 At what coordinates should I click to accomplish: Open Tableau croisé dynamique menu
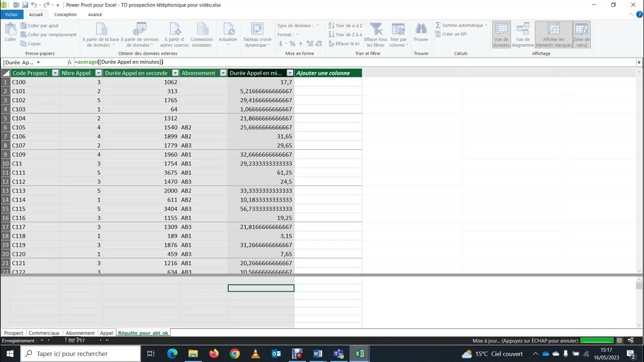pos(257,35)
